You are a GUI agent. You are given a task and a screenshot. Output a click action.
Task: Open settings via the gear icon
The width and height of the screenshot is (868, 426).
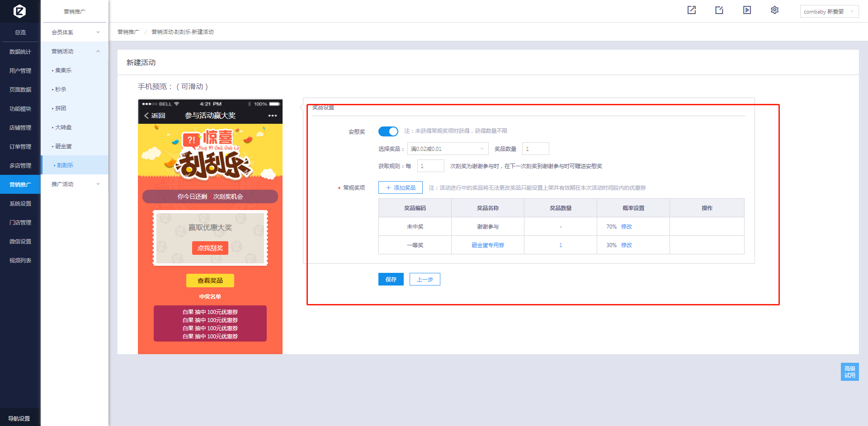pyautogui.click(x=774, y=10)
